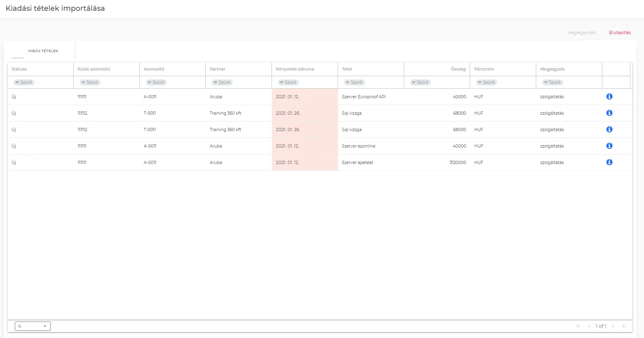Viewport: 644px width, 338px height.
Task: Switch to Hibás tételek tab
Action: pyautogui.click(x=43, y=51)
